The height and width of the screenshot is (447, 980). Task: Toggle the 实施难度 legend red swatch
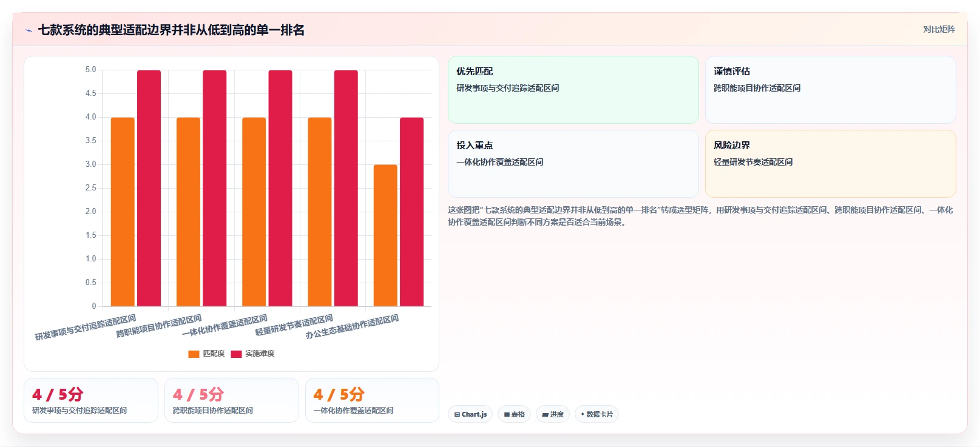[x=236, y=354]
